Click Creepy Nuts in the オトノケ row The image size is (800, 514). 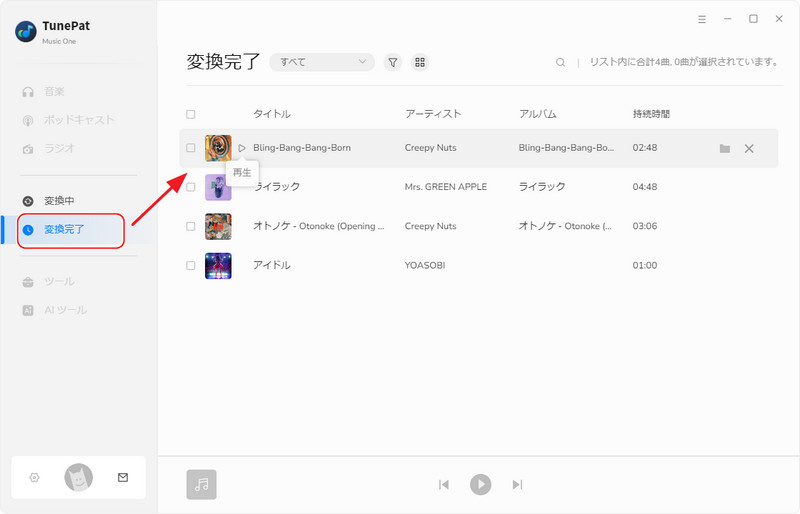(x=431, y=226)
